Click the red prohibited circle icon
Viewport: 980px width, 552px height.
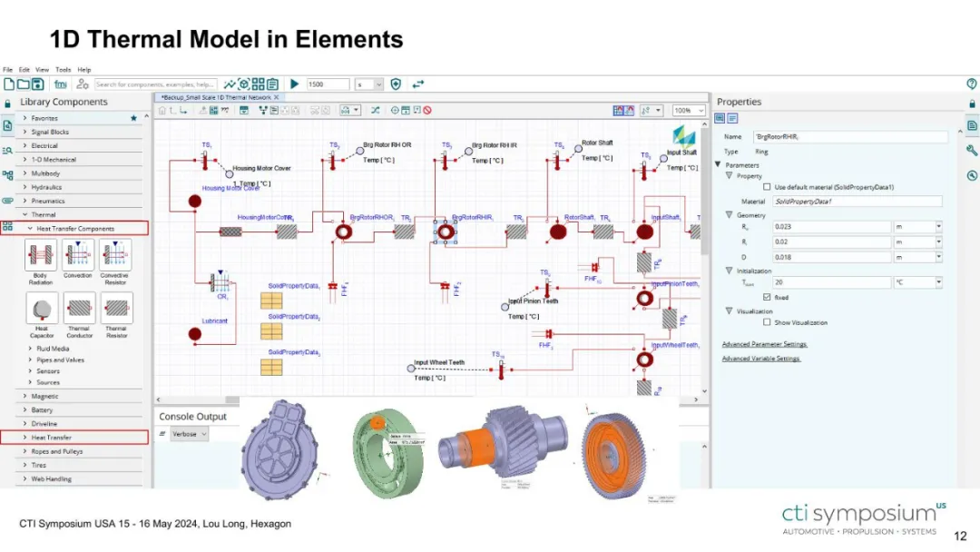[427, 110]
